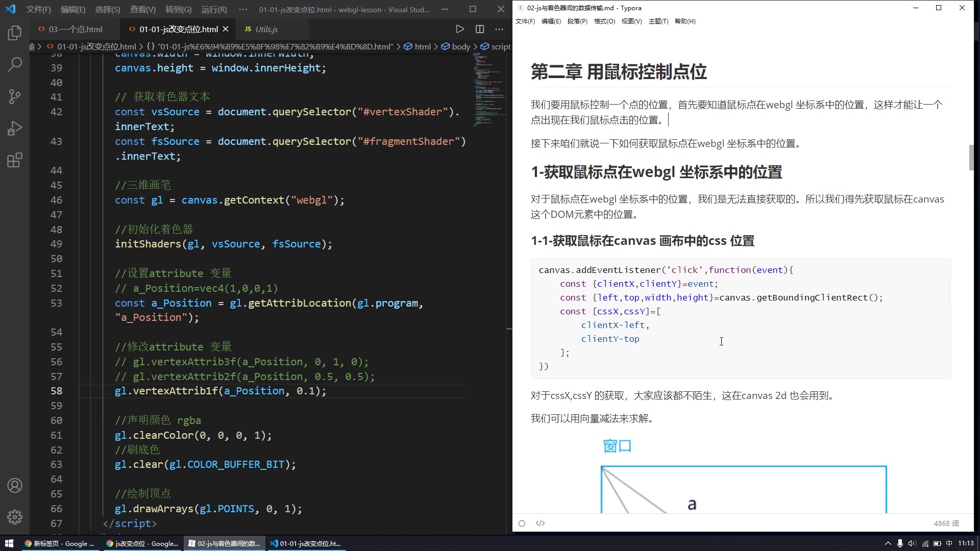This screenshot has width=980, height=551.
Task: Click the battery tray icon
Action: point(937,543)
